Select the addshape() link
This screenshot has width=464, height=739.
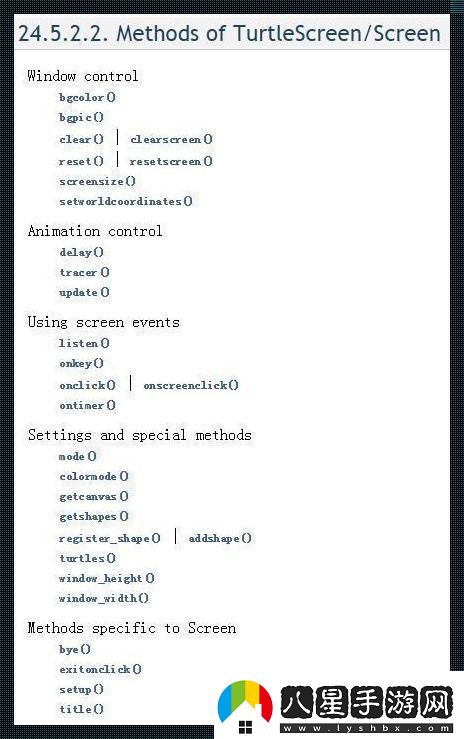(x=220, y=538)
